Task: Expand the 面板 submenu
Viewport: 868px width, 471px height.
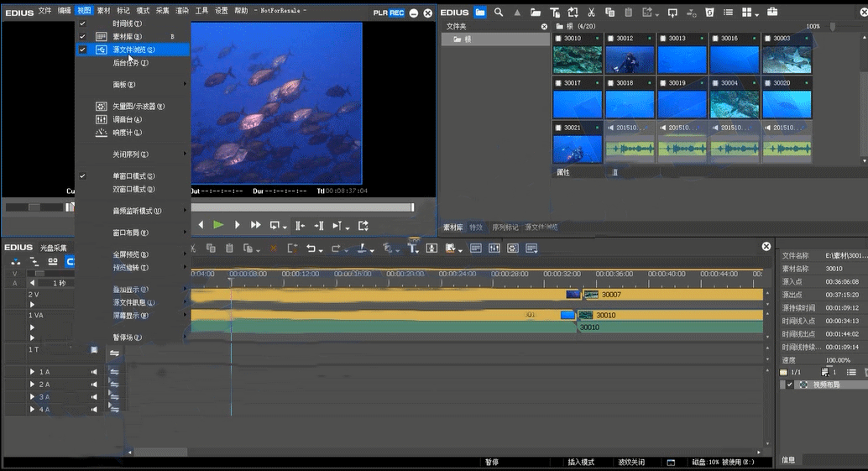Action: 124,85
